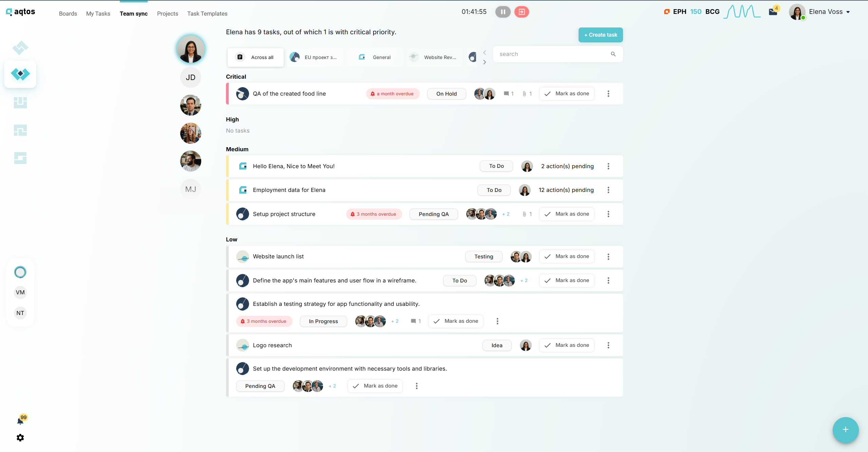Open the third sidebar maze workspace icon
Image resolution: width=868 pixels, height=452 pixels.
20,130
